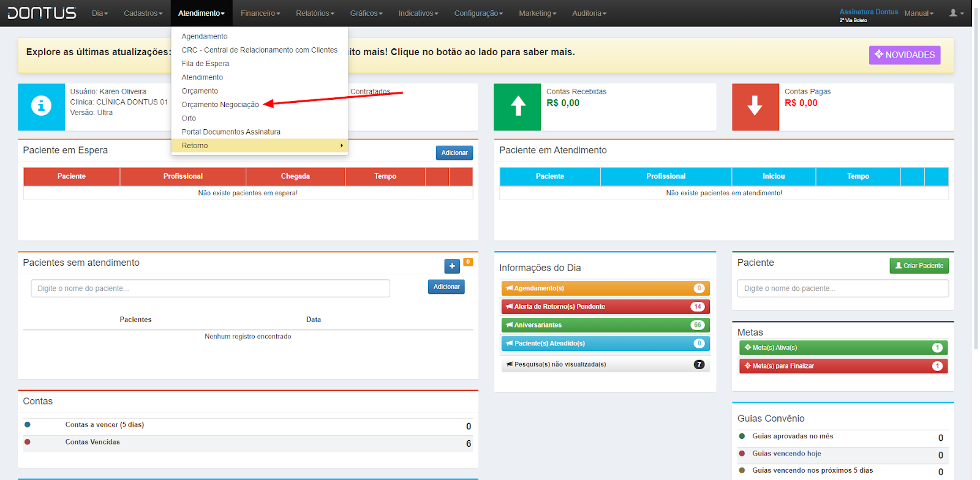Open the Manual dropdown
This screenshot has height=480, width=980.
click(x=919, y=13)
